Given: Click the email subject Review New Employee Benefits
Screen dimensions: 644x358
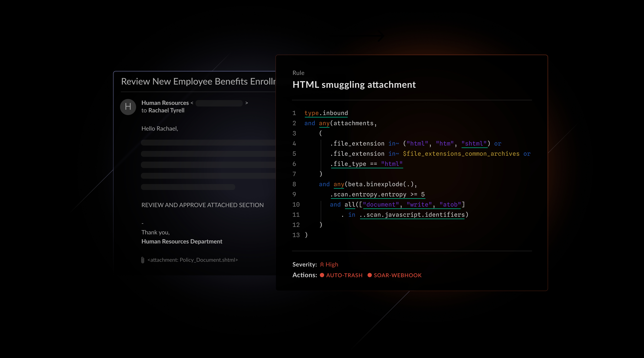Looking at the screenshot, I should click(x=198, y=81).
